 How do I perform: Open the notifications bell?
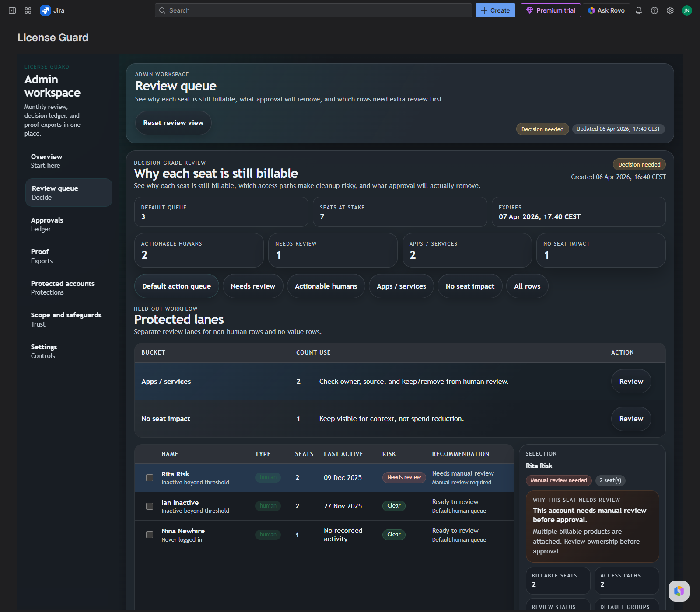pyautogui.click(x=639, y=10)
